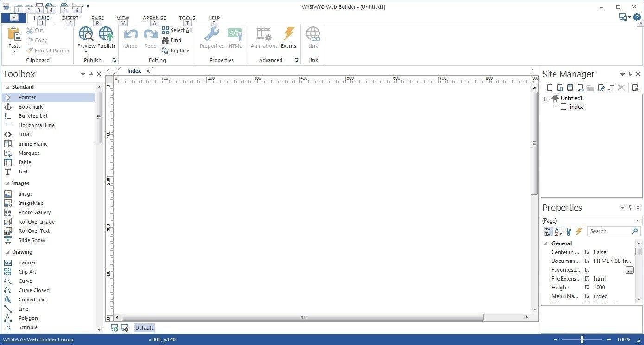Select the index document tab
The image size is (644, 345).
[x=134, y=71]
